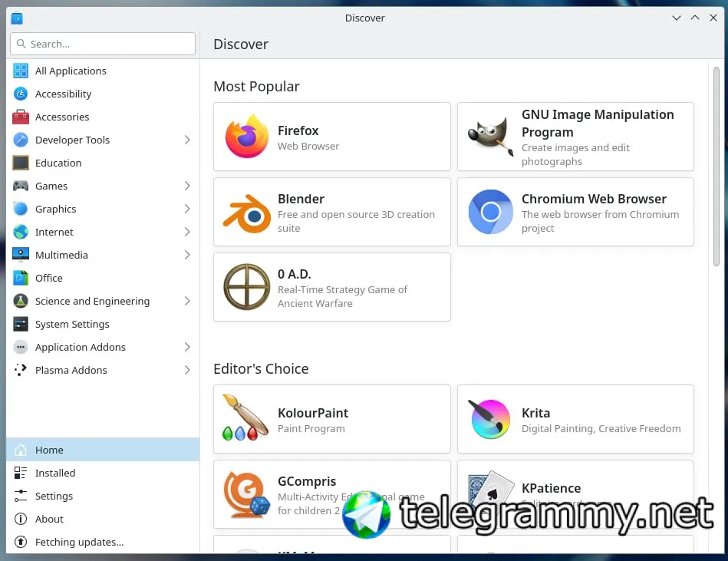Click the Fetching updates arrow icon
This screenshot has height=561, width=728.
pos(21,542)
